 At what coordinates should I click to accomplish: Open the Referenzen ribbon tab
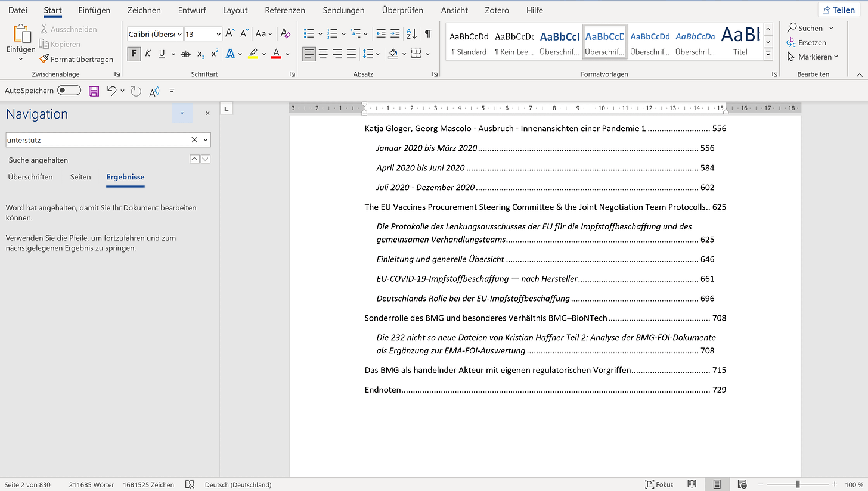click(285, 10)
